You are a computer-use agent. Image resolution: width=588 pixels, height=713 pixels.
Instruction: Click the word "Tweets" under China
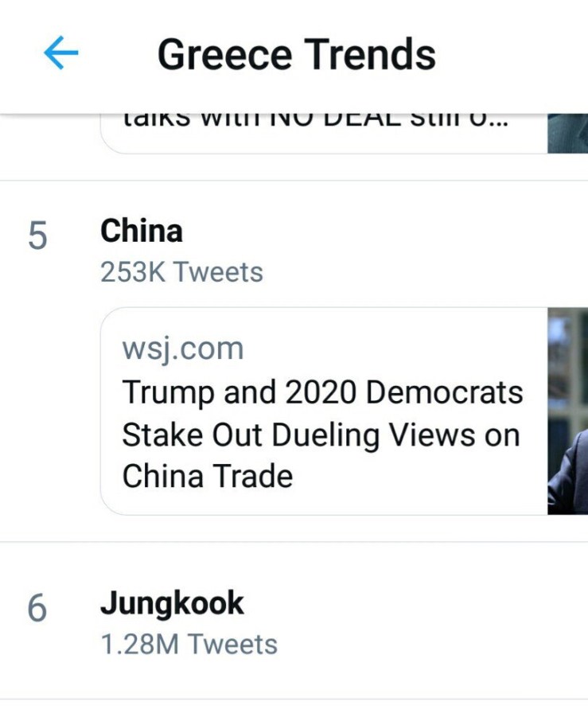click(x=219, y=272)
